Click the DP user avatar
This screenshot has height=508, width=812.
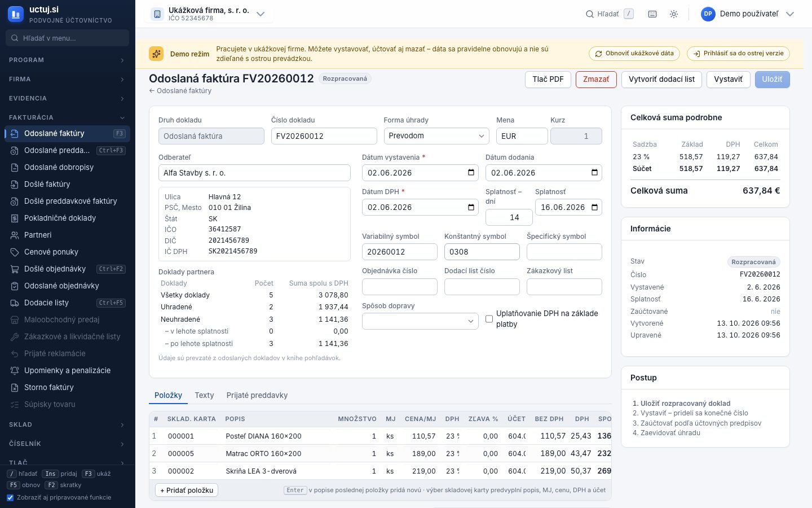click(708, 14)
